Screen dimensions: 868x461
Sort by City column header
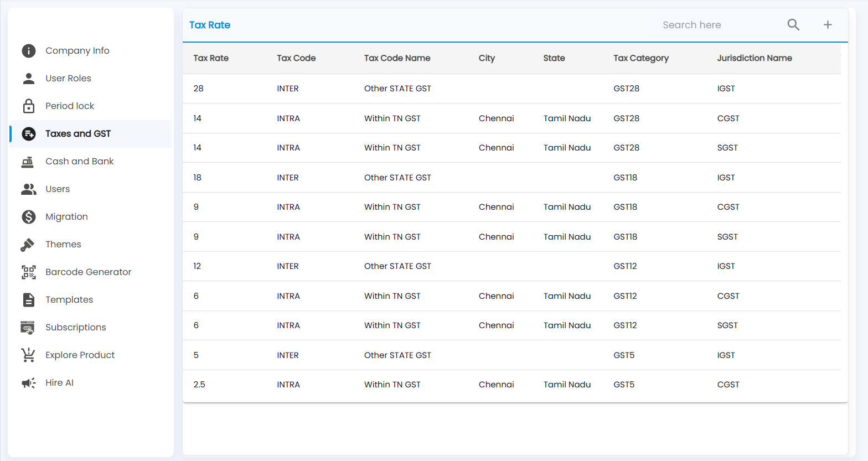pyautogui.click(x=487, y=58)
